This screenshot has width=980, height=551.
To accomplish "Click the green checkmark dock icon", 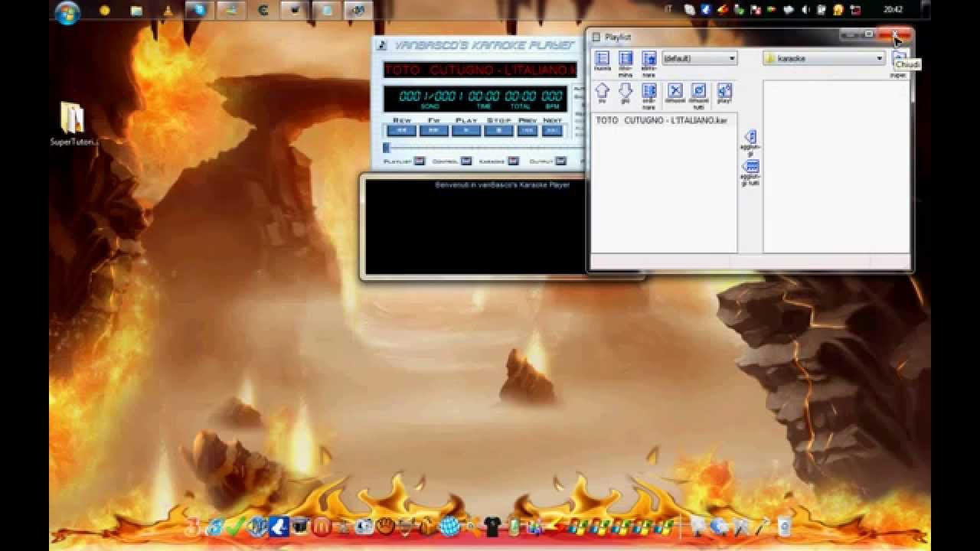I will pos(236,527).
